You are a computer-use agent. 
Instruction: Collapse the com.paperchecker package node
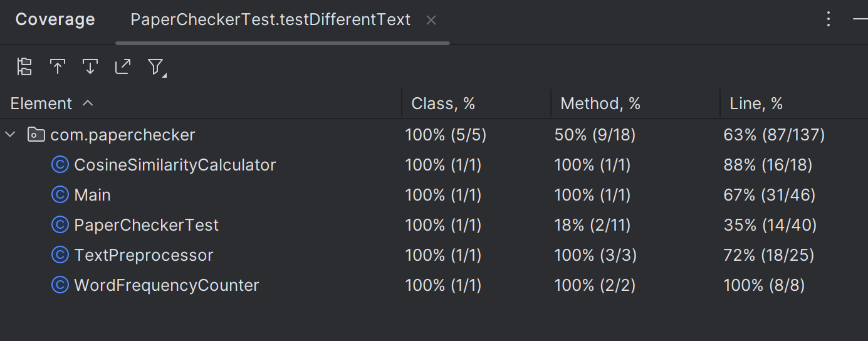coord(11,135)
